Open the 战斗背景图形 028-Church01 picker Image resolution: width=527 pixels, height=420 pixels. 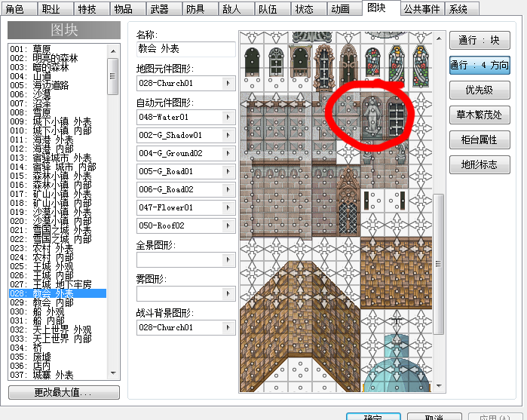[228, 327]
